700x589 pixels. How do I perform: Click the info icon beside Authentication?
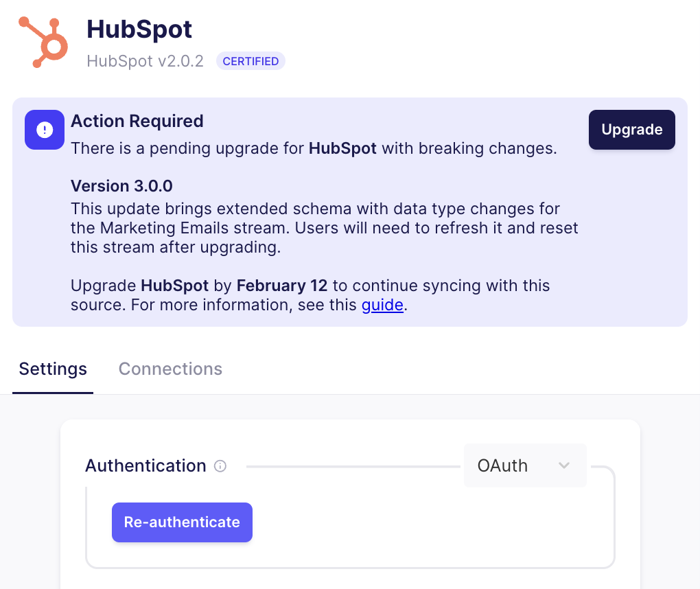coord(220,466)
